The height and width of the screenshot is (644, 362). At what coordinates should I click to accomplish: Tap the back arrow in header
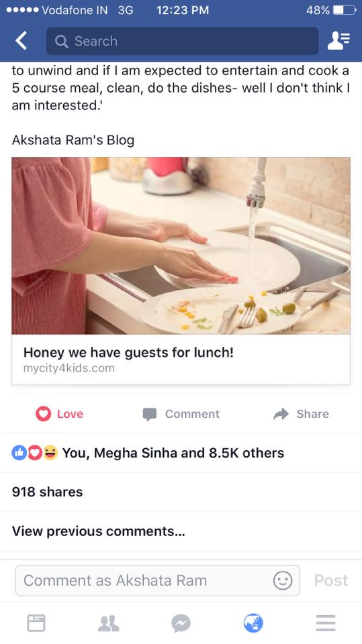[x=21, y=41]
